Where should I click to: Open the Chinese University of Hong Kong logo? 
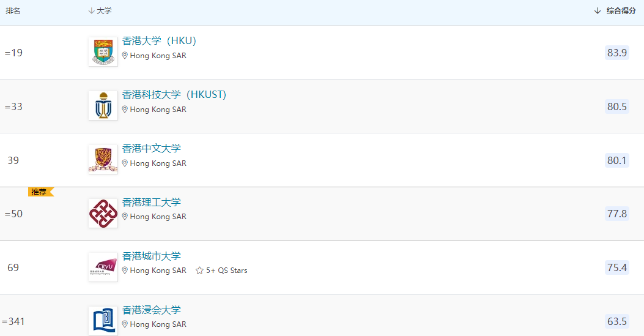pos(103,159)
